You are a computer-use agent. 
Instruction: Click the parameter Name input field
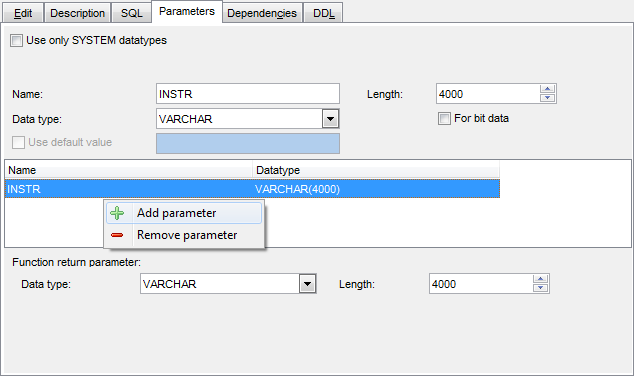pyautogui.click(x=248, y=94)
